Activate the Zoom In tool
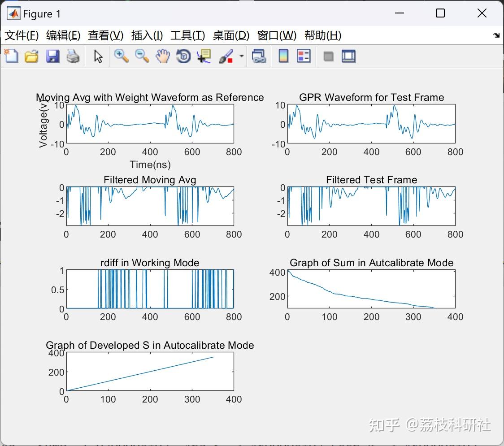The width and height of the screenshot is (504, 446). coord(121,56)
